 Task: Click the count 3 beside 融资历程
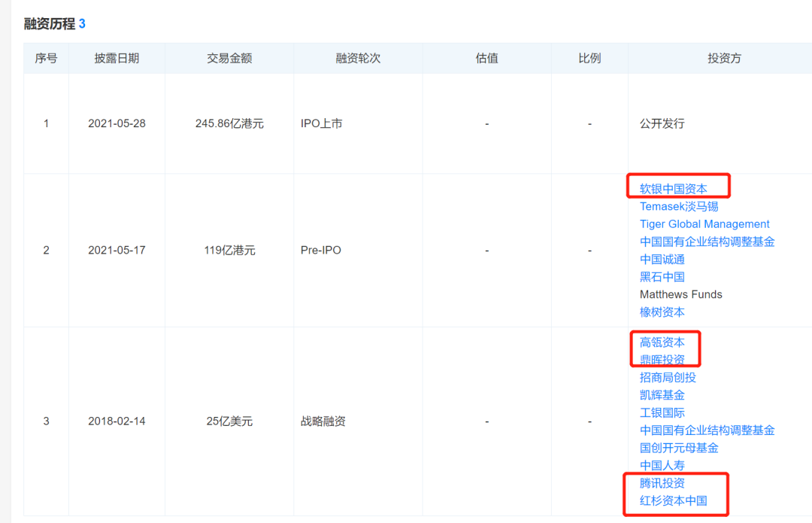point(82,24)
